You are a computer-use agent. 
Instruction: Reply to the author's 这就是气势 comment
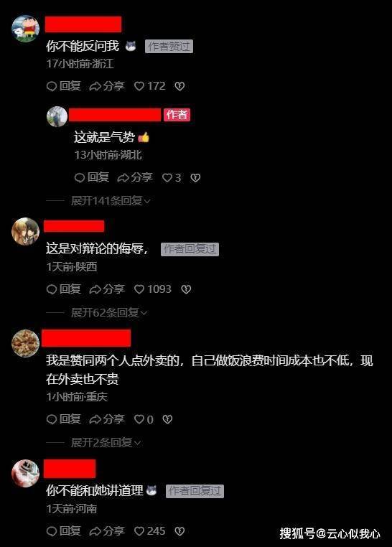pyautogui.click(x=92, y=177)
